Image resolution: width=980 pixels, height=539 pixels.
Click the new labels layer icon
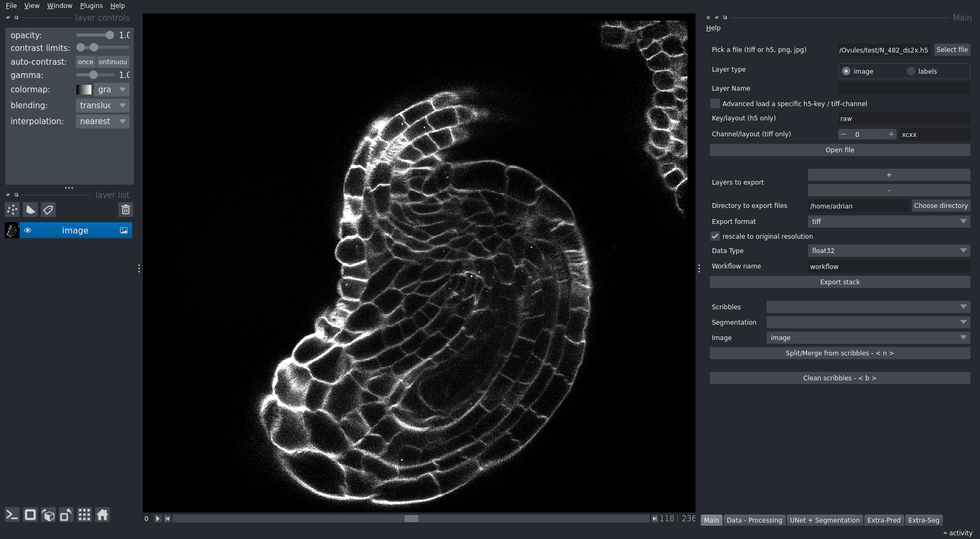click(x=48, y=210)
